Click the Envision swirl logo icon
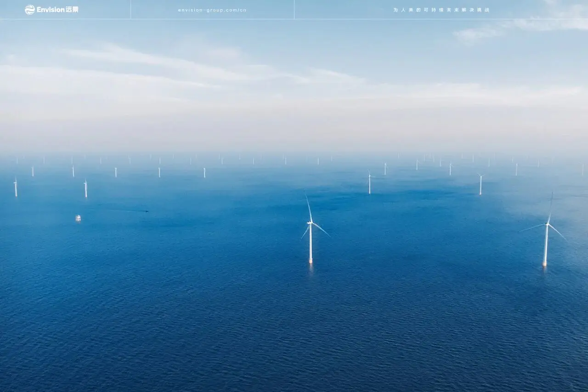Viewport: 588px width, 392px height. coord(30,10)
